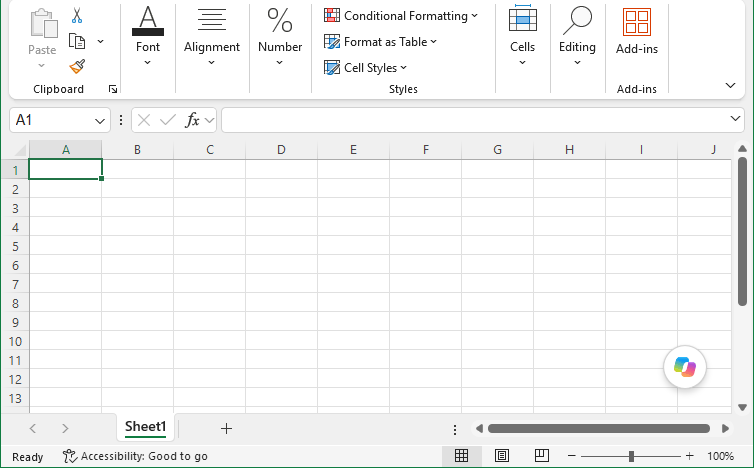The height and width of the screenshot is (468, 754).
Task: Open Clipboard pane dialog launcher
Action: pos(113,89)
